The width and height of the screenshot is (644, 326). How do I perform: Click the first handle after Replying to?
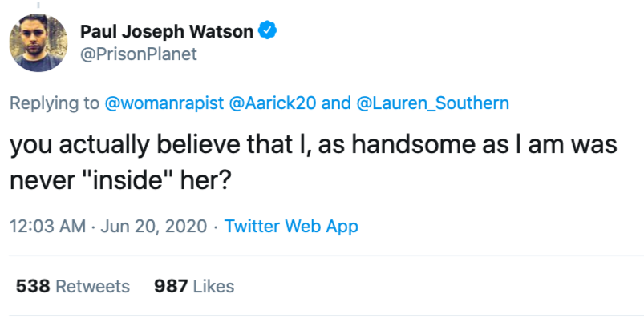(x=165, y=103)
